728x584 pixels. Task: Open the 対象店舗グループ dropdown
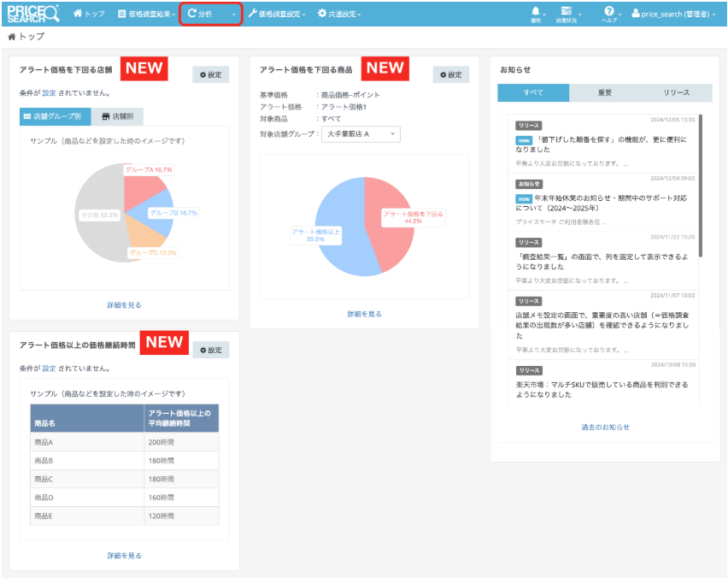[x=360, y=134]
